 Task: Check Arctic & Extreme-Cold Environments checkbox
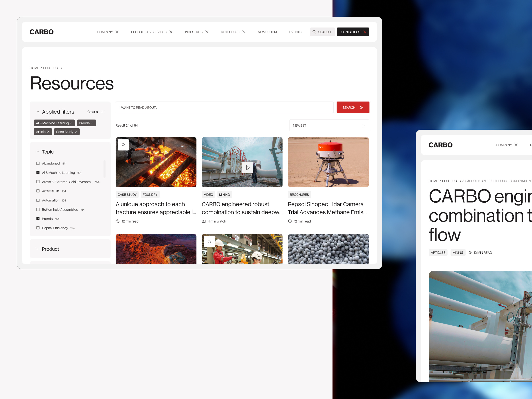coord(38,182)
